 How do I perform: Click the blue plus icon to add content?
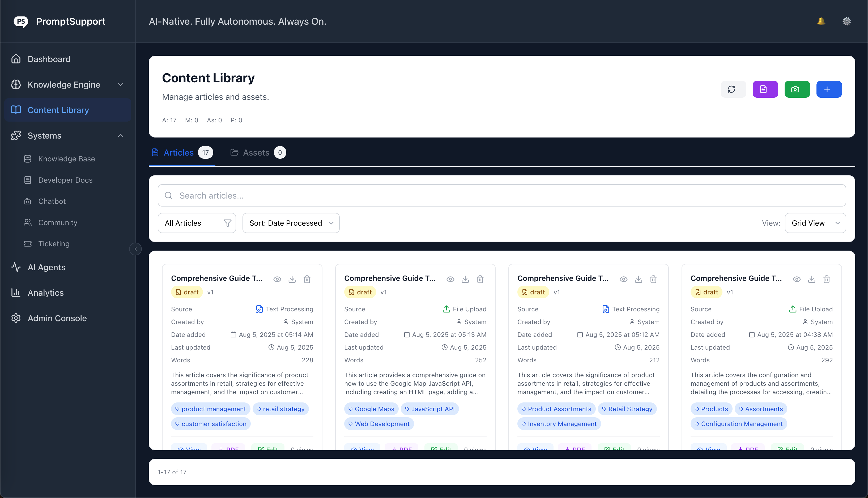829,89
